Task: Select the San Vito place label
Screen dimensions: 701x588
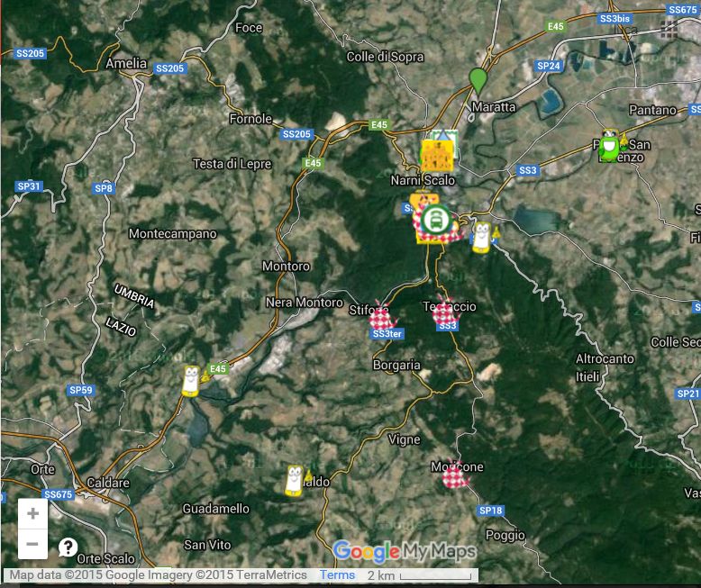Action: click(x=207, y=545)
